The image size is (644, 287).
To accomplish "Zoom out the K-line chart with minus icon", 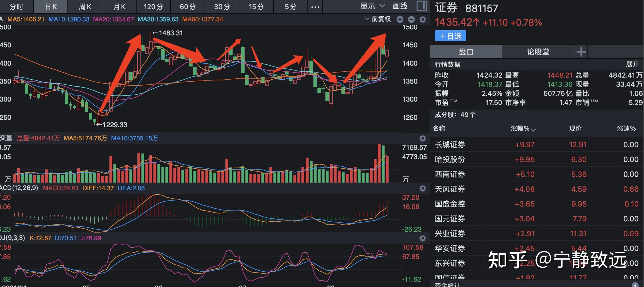I will 411,19.
